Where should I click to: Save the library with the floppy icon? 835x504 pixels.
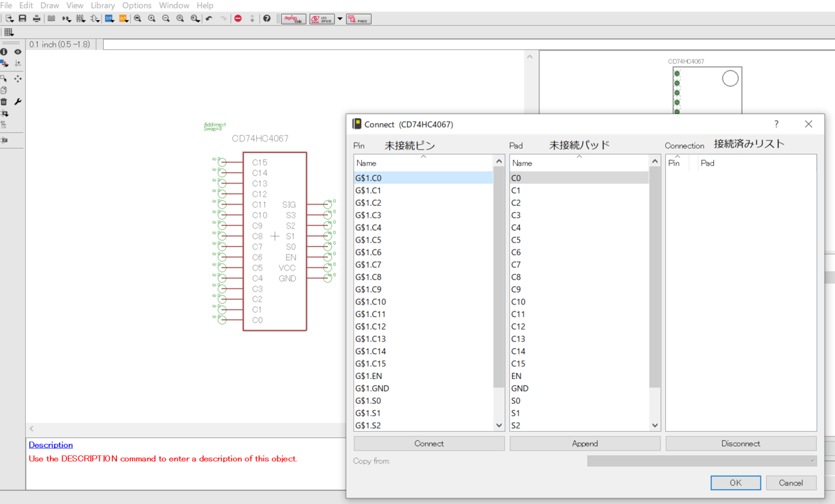[x=22, y=19]
